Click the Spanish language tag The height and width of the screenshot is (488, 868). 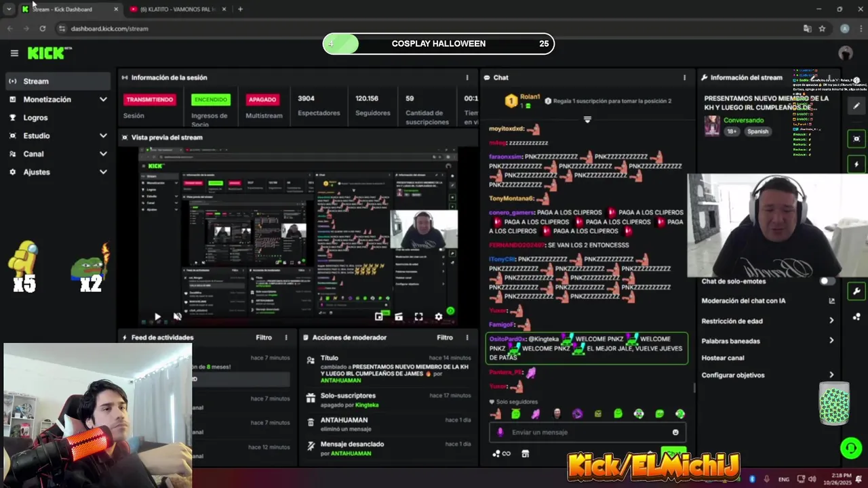[757, 131]
